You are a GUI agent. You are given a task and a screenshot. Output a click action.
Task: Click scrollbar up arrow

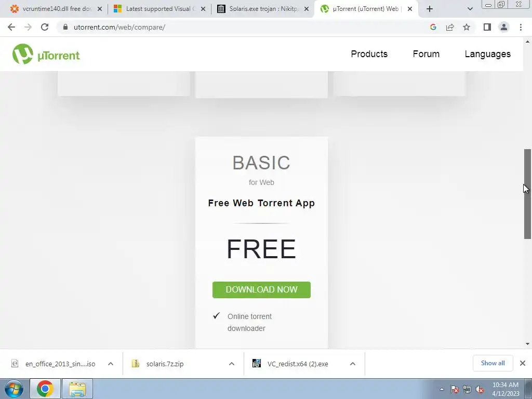click(527, 42)
